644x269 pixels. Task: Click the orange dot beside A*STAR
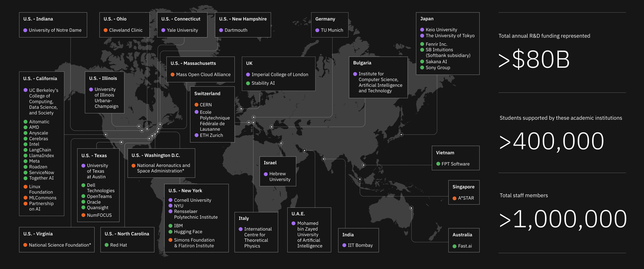[x=455, y=198]
